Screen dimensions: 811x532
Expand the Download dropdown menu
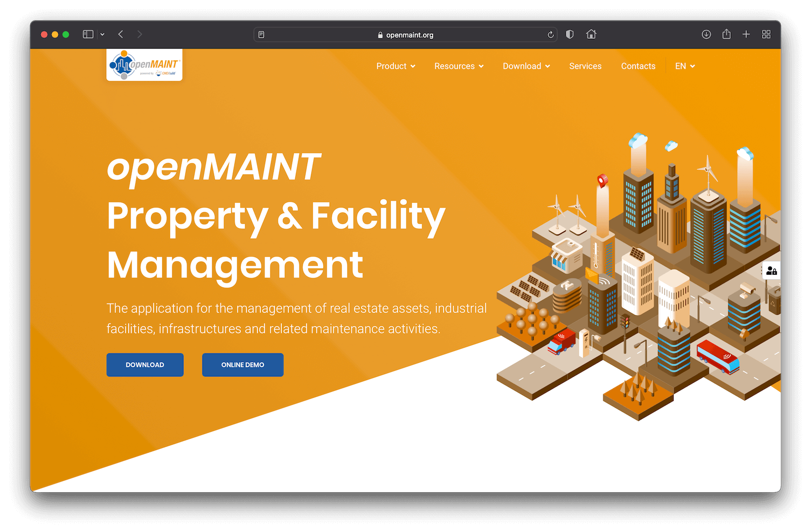[525, 66]
